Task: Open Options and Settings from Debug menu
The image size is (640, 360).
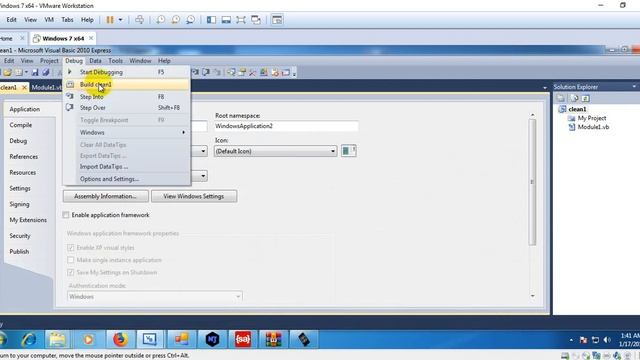Action: tap(127, 179)
